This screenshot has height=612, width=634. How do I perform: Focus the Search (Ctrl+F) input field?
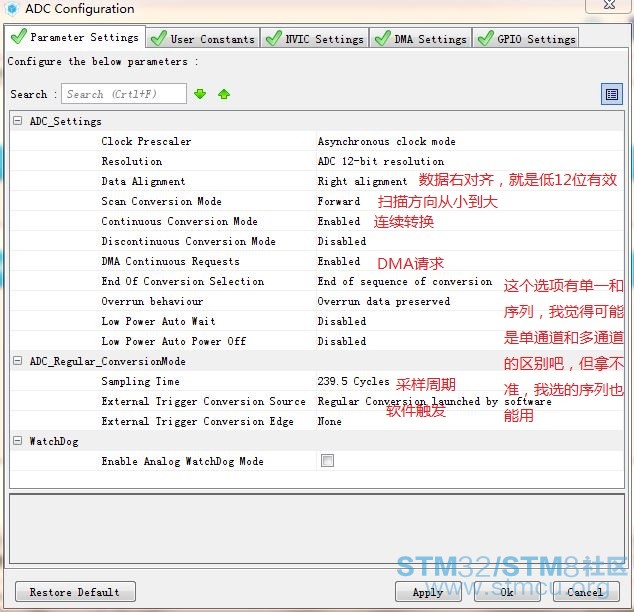point(124,94)
